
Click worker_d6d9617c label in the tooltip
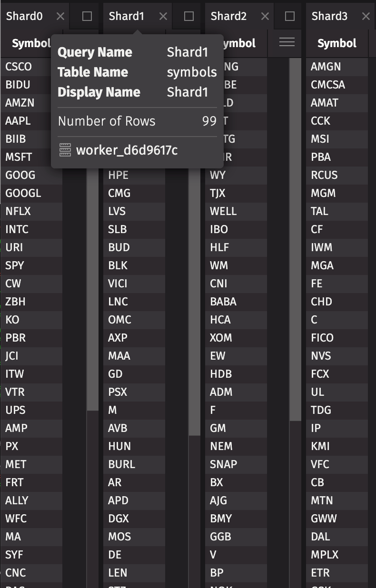point(127,150)
